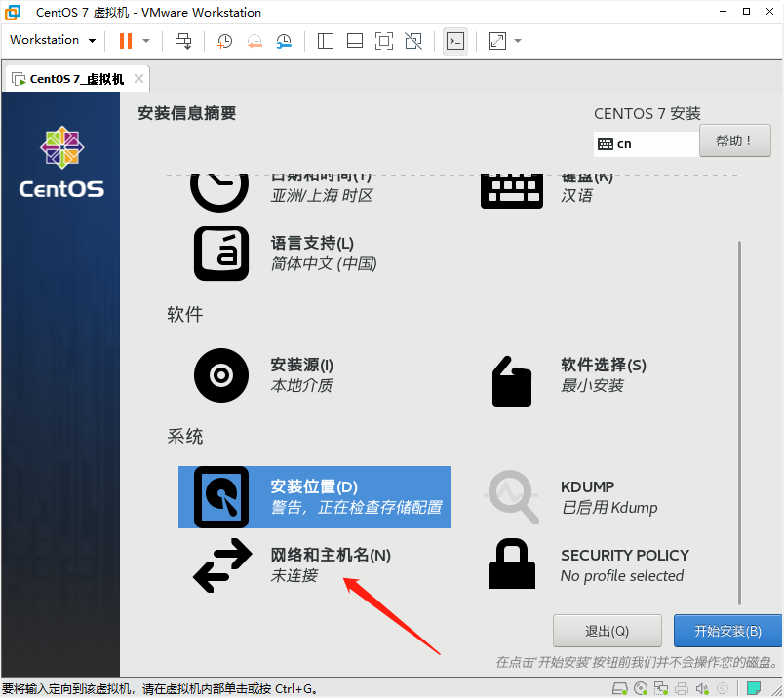The width and height of the screenshot is (784, 698).
Task: Revert to previous snapshot icon
Action: tap(255, 41)
